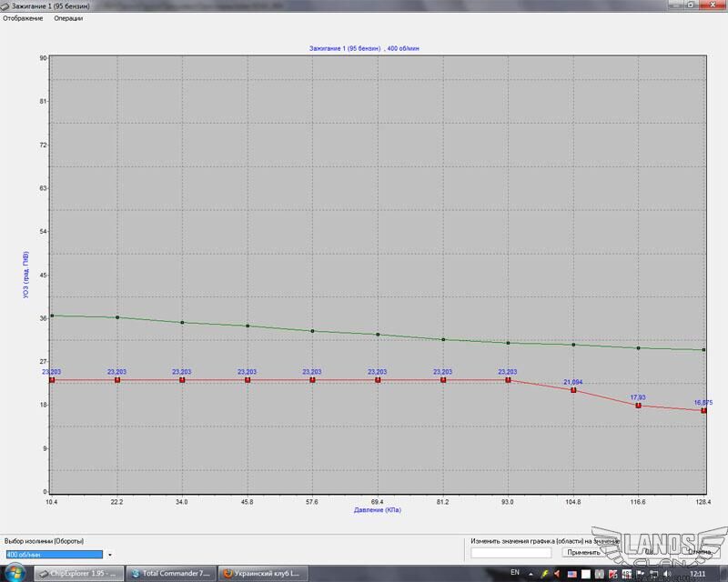Select the red point labeled 21,094
Viewport: 728px width, 582px height.
tap(573, 390)
